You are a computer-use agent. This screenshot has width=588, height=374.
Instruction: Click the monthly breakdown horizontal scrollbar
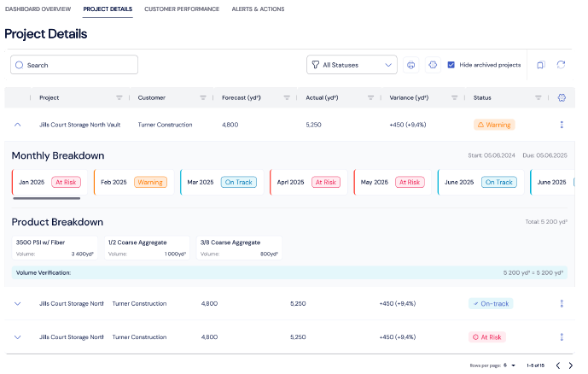tap(47, 198)
